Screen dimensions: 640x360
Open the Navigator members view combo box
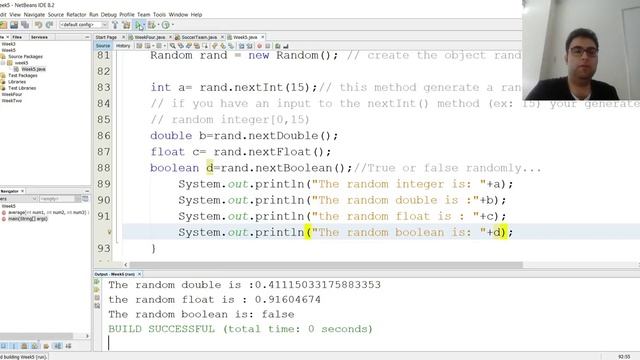tap(19, 199)
